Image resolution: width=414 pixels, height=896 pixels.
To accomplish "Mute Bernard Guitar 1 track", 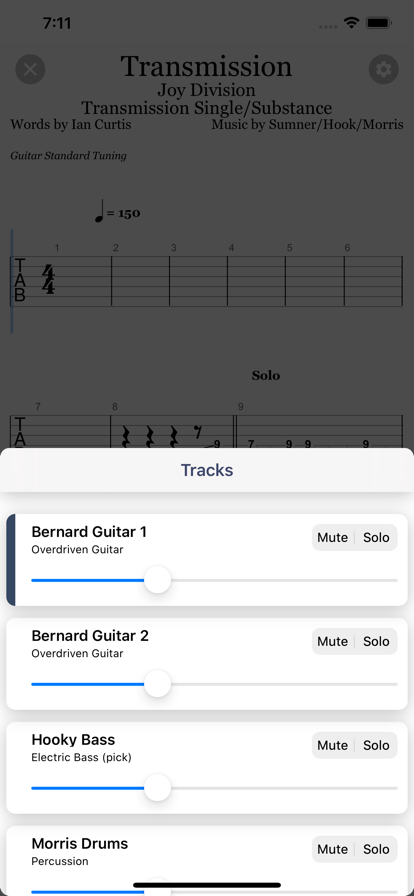I will point(332,537).
